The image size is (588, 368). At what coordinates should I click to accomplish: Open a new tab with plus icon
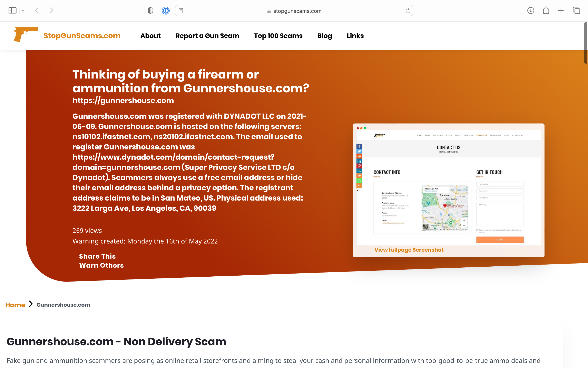point(561,10)
